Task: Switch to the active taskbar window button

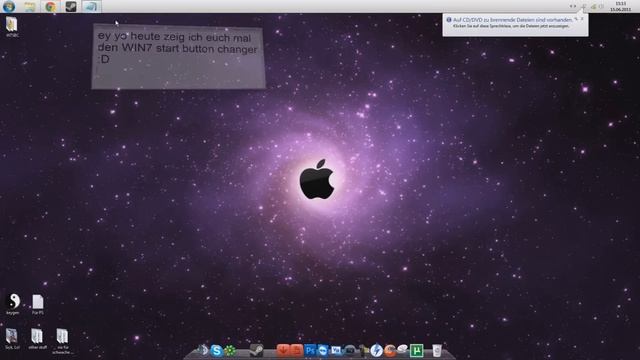Action: (91, 6)
